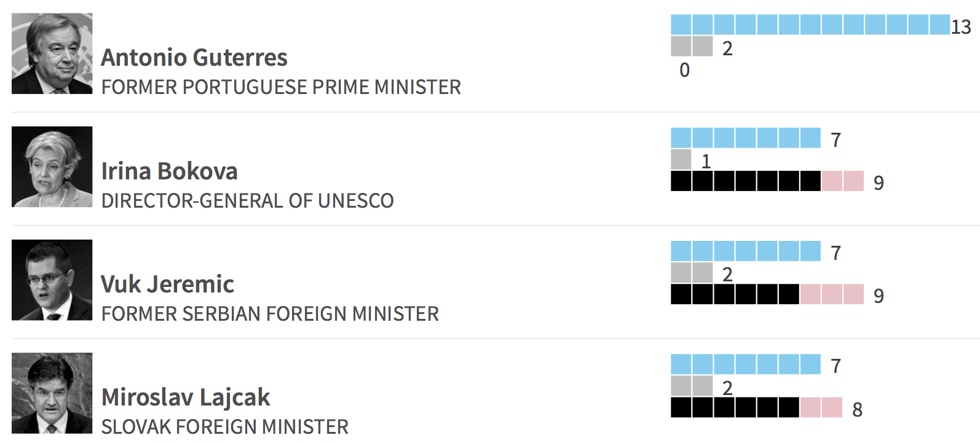Screen dimensions: 980x443
Task: Click Guterres' gray bar labeled 2
Action: (692, 46)
